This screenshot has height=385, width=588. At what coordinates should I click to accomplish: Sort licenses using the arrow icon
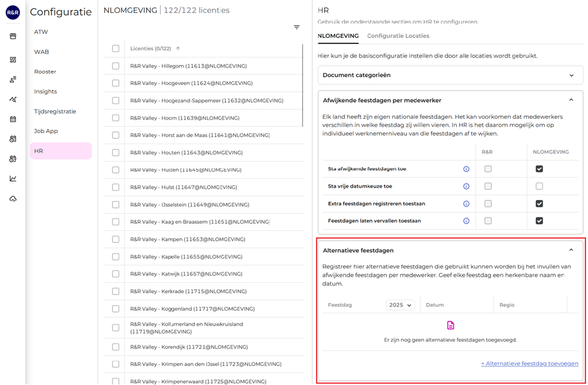178,48
